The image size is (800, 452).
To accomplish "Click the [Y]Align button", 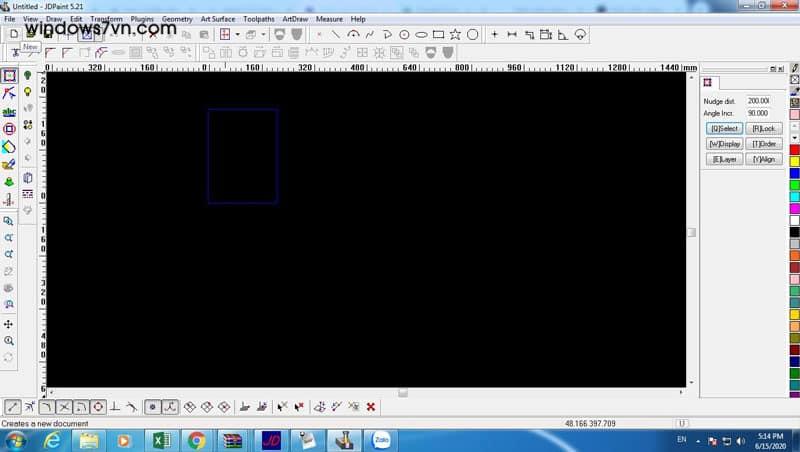I will (x=763, y=159).
